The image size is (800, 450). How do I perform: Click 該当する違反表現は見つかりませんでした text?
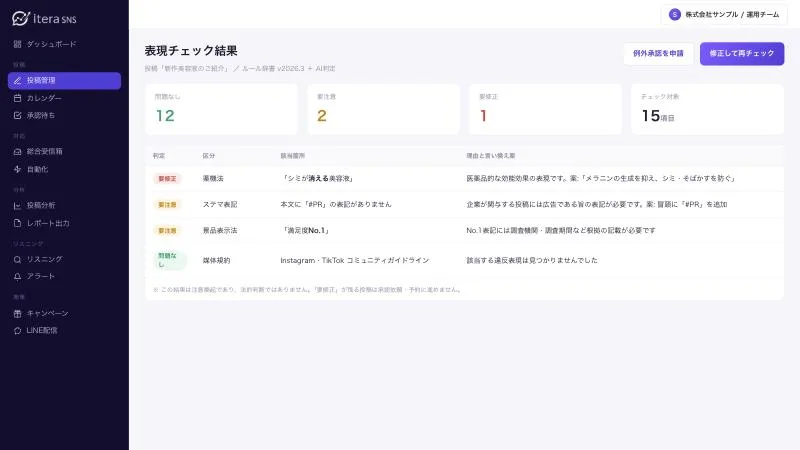(532, 260)
